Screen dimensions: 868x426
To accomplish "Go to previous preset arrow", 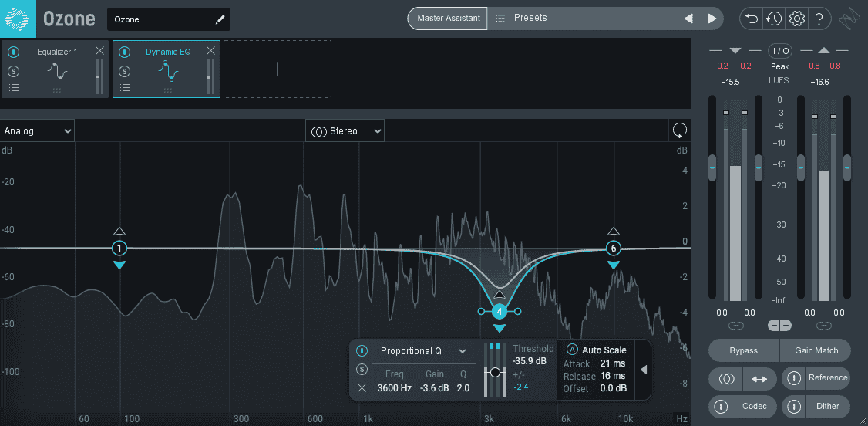I will tap(688, 19).
